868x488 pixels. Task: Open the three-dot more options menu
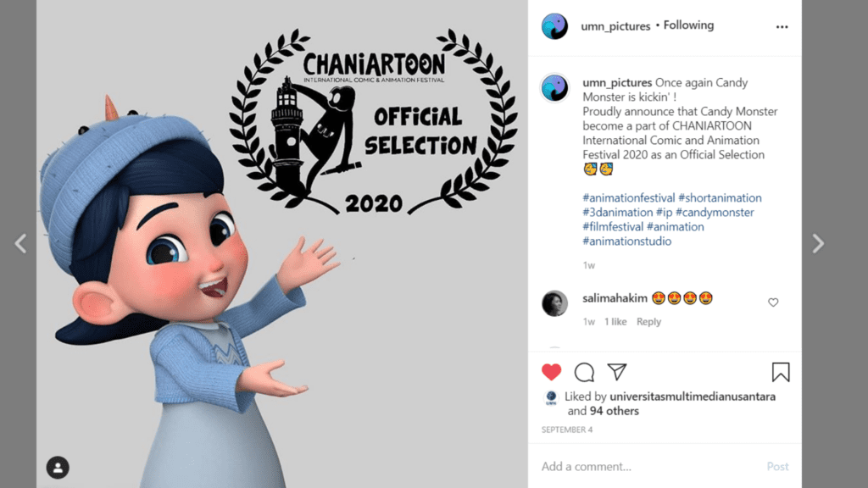coord(782,26)
